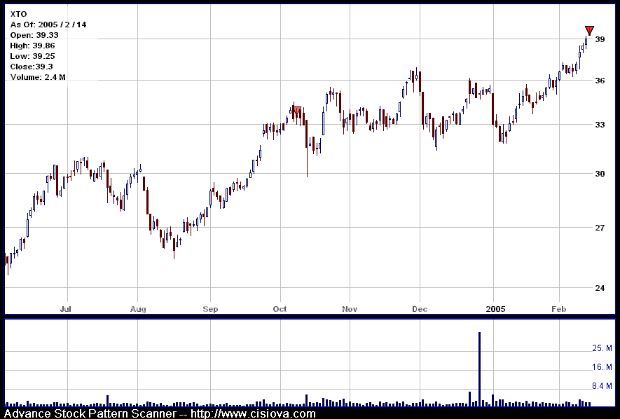Click the 27 price axis label
Image resolution: width=620 pixels, height=419 pixels.
click(600, 228)
